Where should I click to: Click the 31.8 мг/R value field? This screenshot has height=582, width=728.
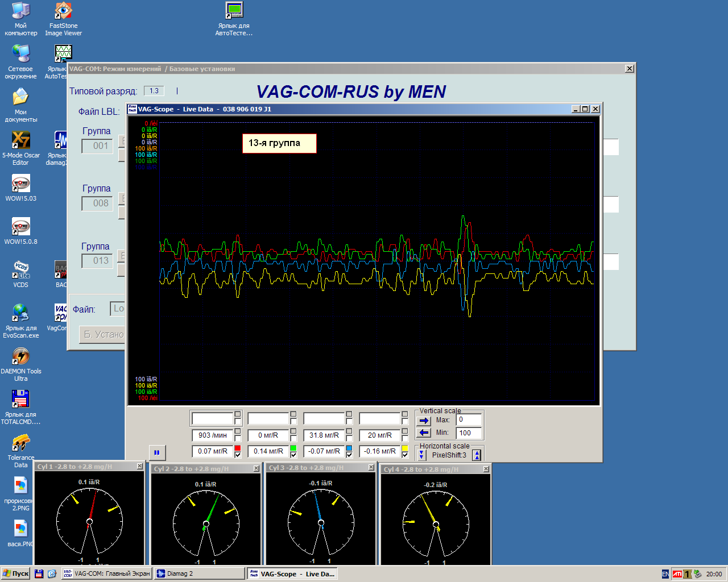(x=324, y=435)
